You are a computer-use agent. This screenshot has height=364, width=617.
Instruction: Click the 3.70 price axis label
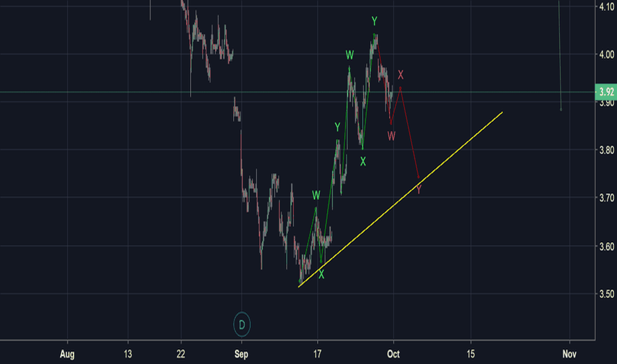(606, 197)
